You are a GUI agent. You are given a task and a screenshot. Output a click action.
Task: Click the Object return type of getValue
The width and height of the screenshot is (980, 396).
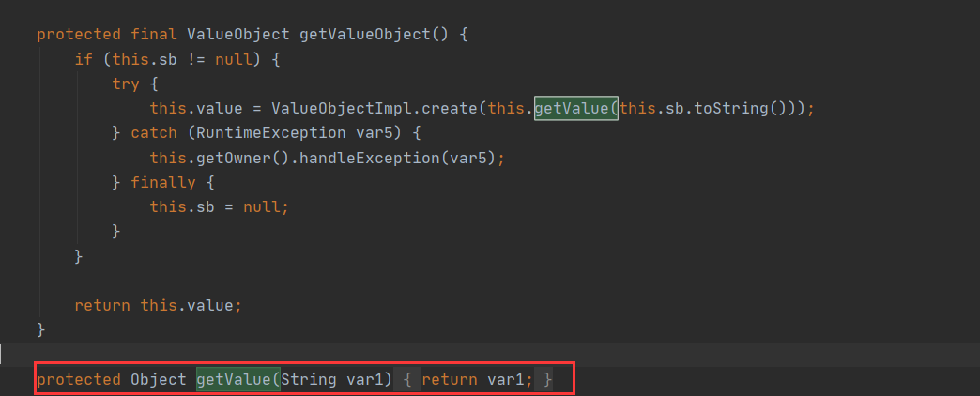[158, 379]
